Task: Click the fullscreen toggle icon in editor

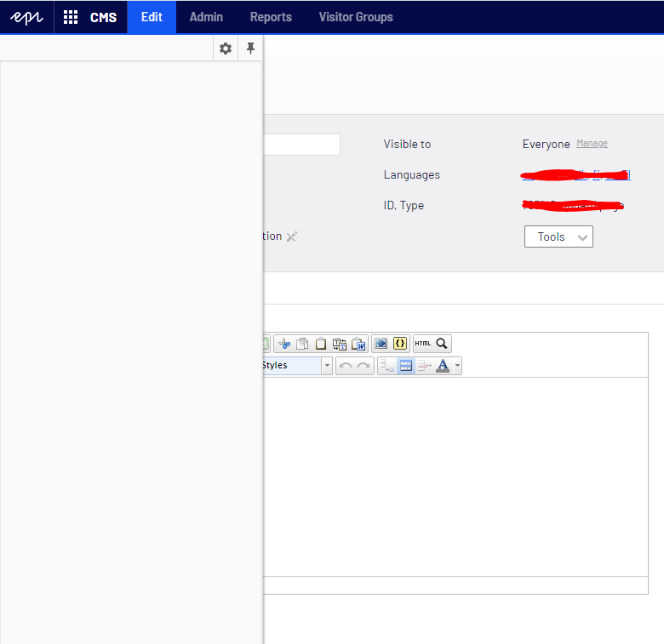Action: (381, 344)
